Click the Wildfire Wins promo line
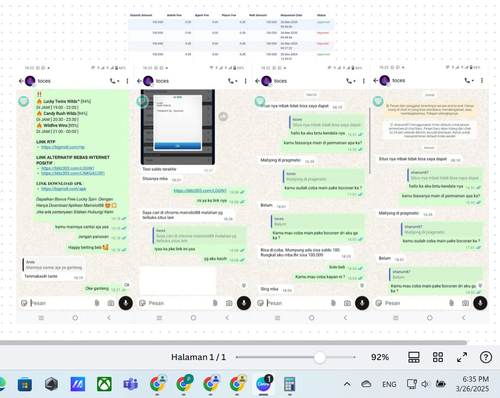The height and width of the screenshot is (398, 500). [x=57, y=125]
